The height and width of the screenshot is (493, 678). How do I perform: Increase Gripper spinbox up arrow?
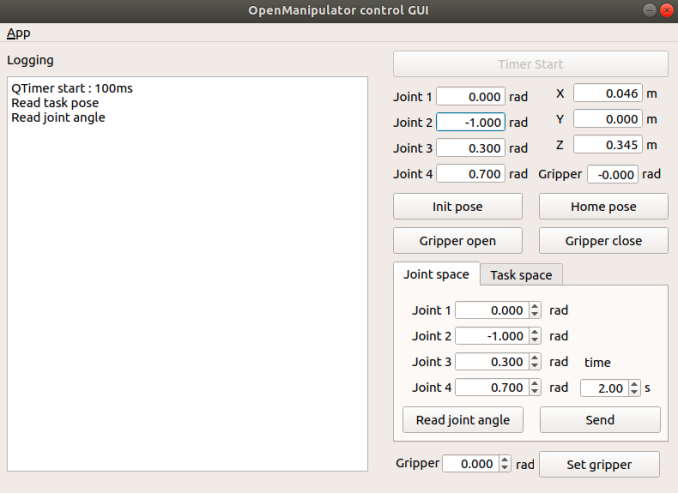[505, 460]
